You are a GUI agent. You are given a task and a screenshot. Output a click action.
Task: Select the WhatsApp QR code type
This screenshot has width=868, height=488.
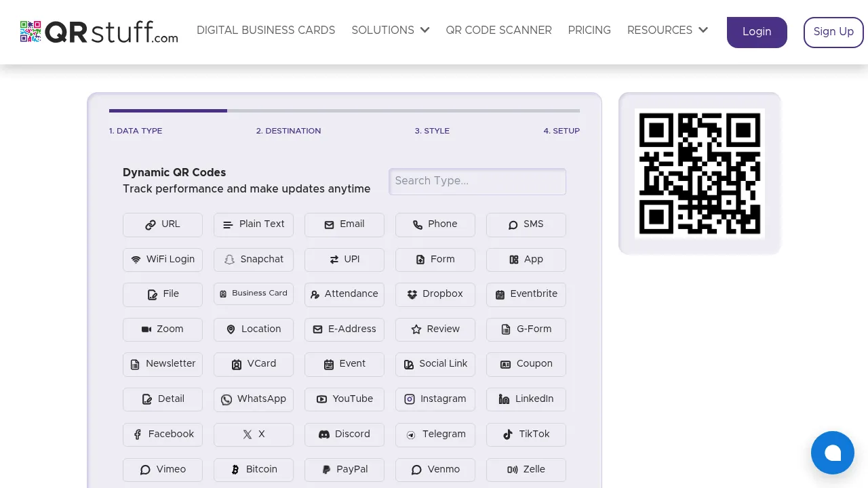click(x=254, y=399)
